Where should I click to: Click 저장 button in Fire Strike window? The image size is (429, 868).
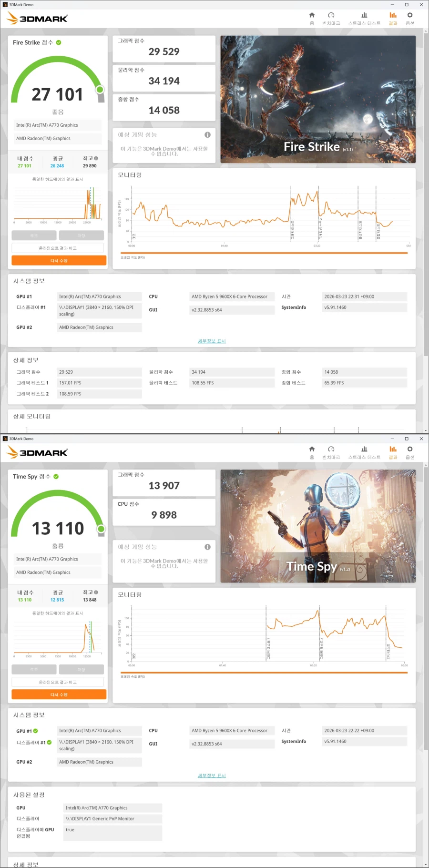pyautogui.click(x=81, y=235)
